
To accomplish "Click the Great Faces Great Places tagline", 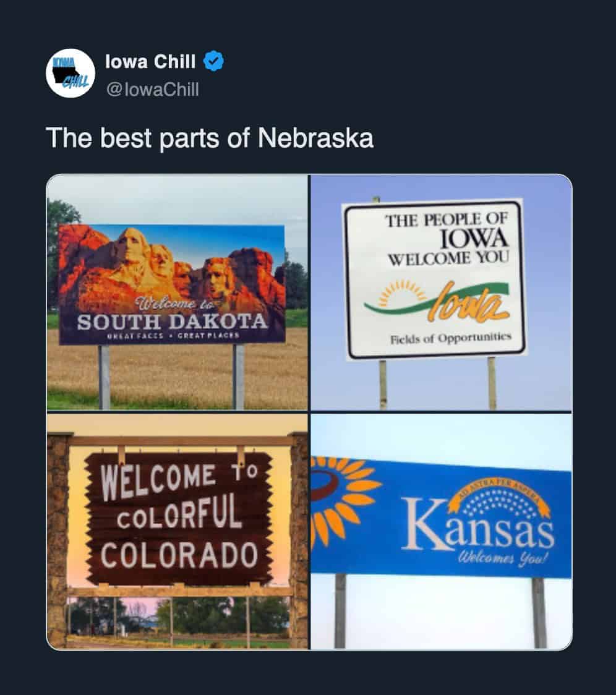I will tap(173, 336).
